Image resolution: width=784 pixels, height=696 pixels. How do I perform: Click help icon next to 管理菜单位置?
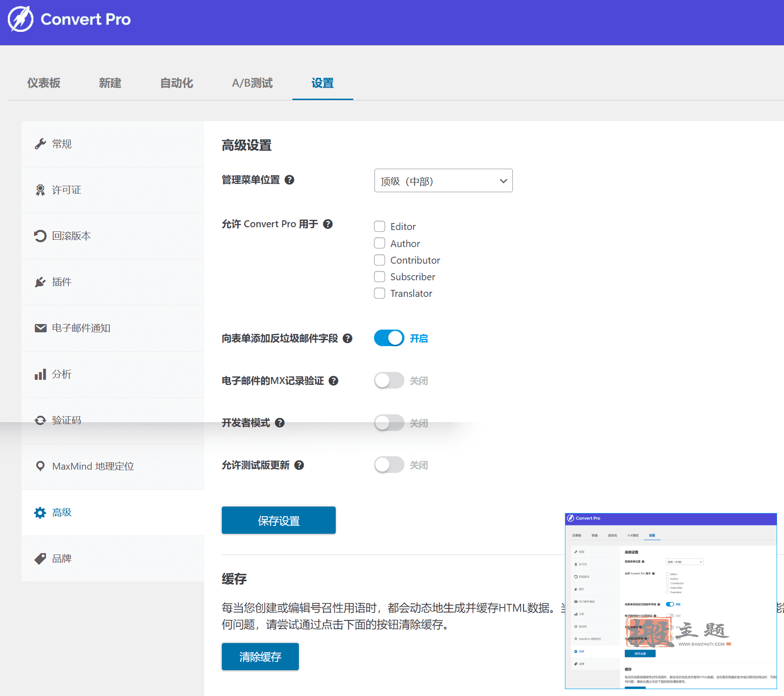(x=289, y=180)
